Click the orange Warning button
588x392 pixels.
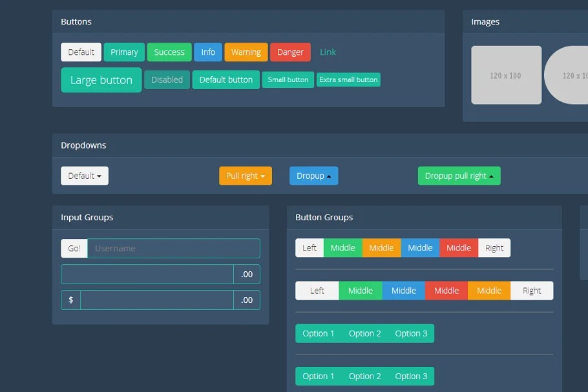pyautogui.click(x=246, y=52)
